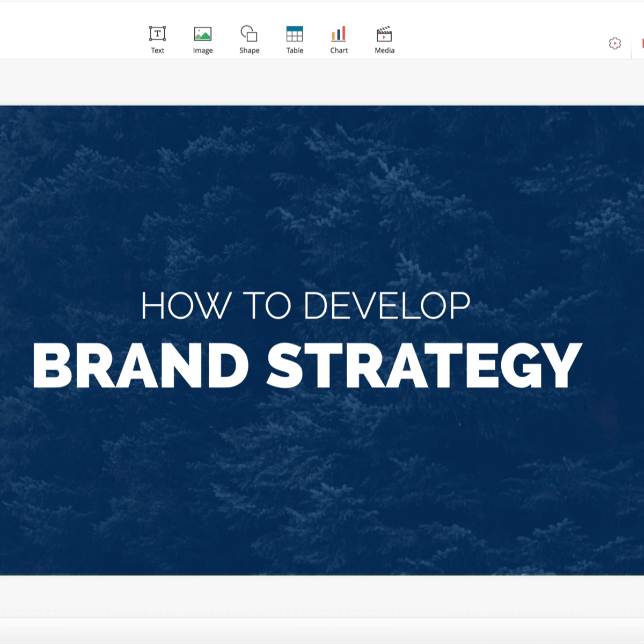Choose the Shape tool in toolbar

249,40
